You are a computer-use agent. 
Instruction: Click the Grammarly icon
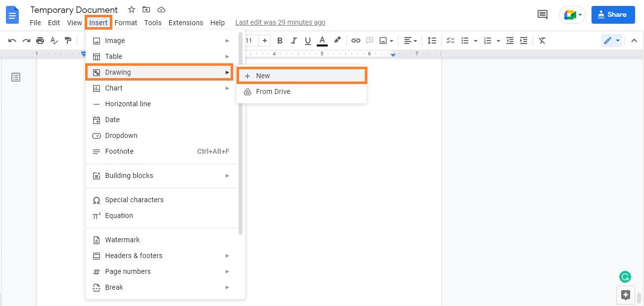point(625,277)
